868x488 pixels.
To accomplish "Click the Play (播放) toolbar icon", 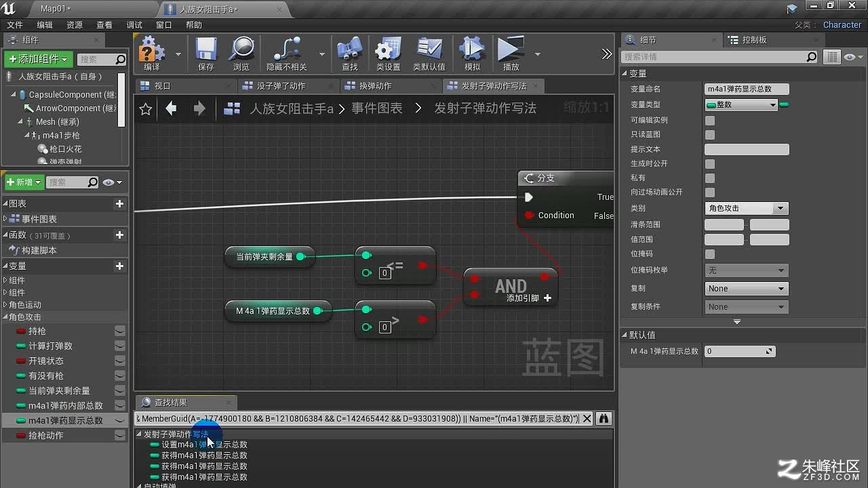I will point(511,54).
